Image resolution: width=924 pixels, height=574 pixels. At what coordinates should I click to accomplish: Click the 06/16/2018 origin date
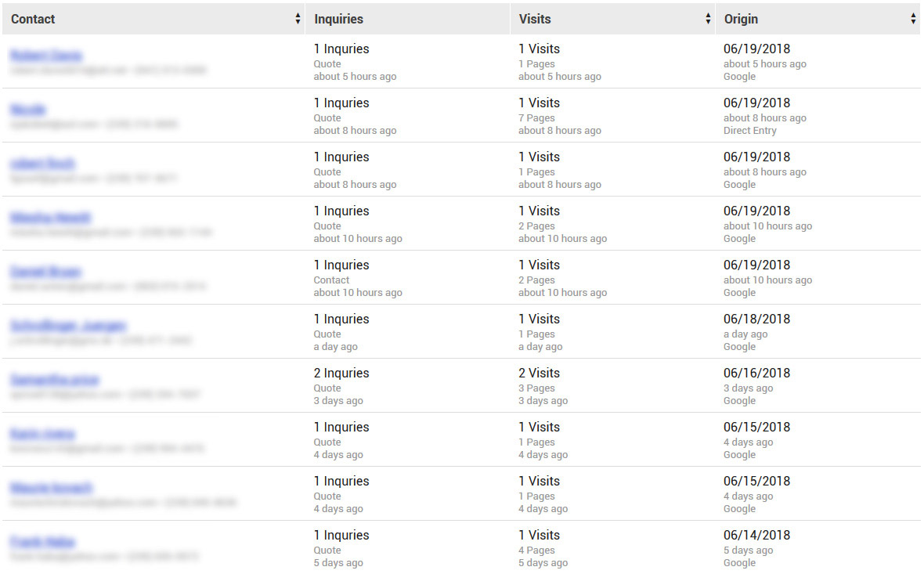[x=756, y=373]
